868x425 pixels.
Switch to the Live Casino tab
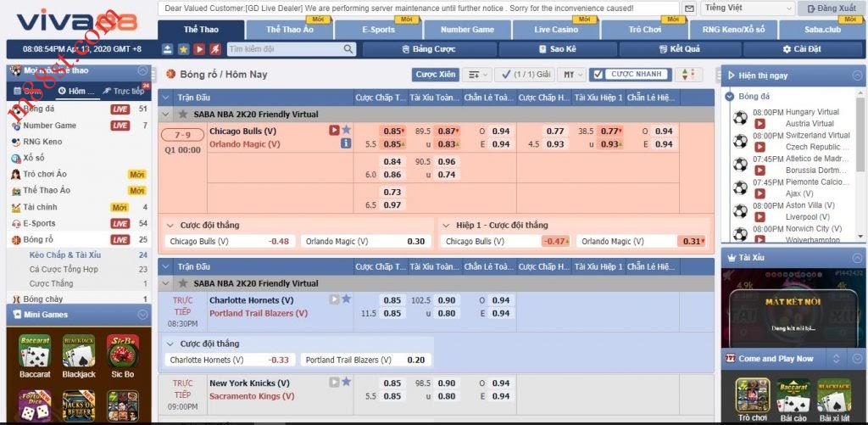pyautogui.click(x=556, y=30)
